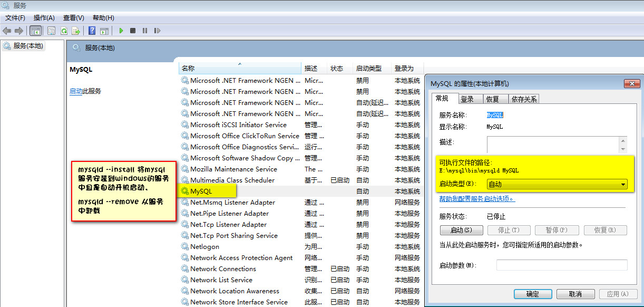Select 服务(本地) tree node
This screenshot has width=644, height=307.
pos(24,46)
